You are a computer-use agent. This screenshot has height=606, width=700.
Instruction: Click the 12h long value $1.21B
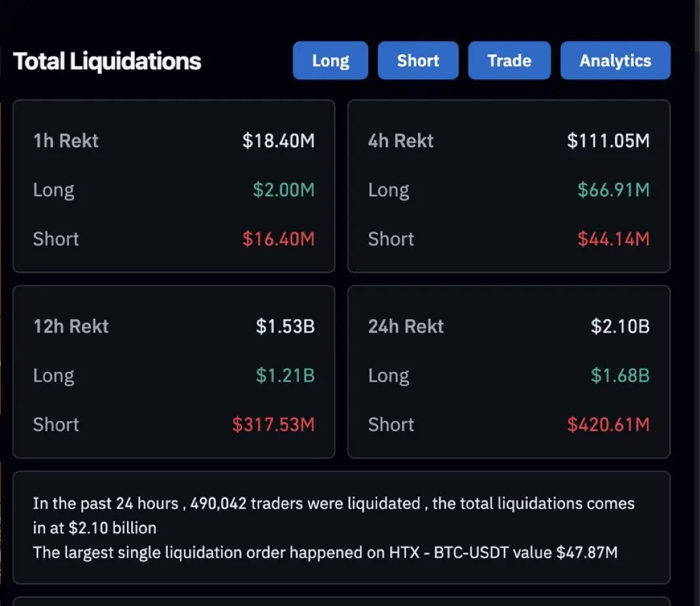tap(285, 376)
